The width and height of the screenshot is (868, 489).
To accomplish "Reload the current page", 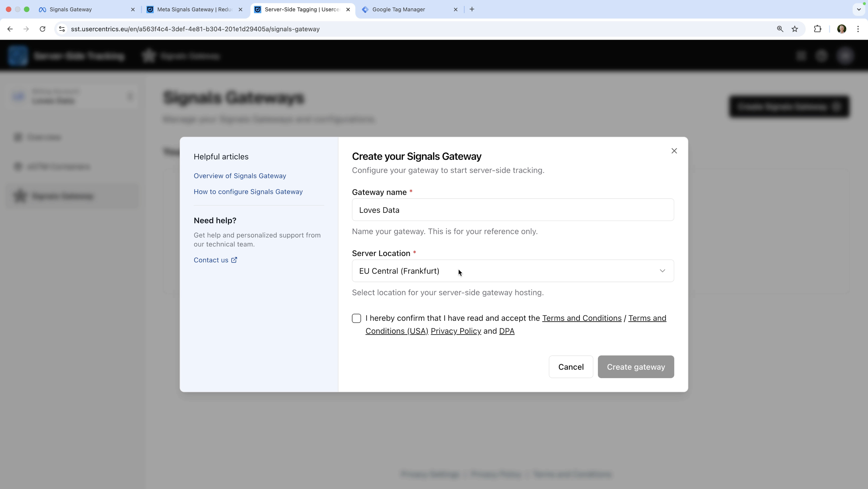I will [x=42, y=29].
